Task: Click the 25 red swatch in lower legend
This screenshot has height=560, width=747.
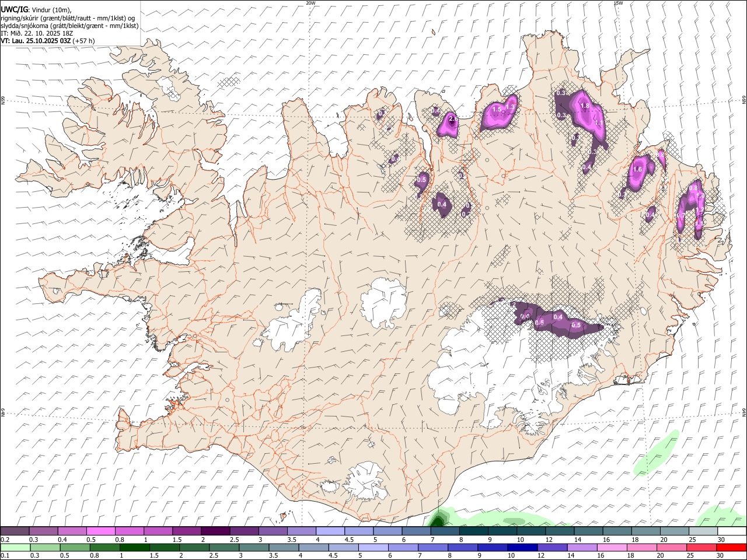Action: tap(701, 548)
